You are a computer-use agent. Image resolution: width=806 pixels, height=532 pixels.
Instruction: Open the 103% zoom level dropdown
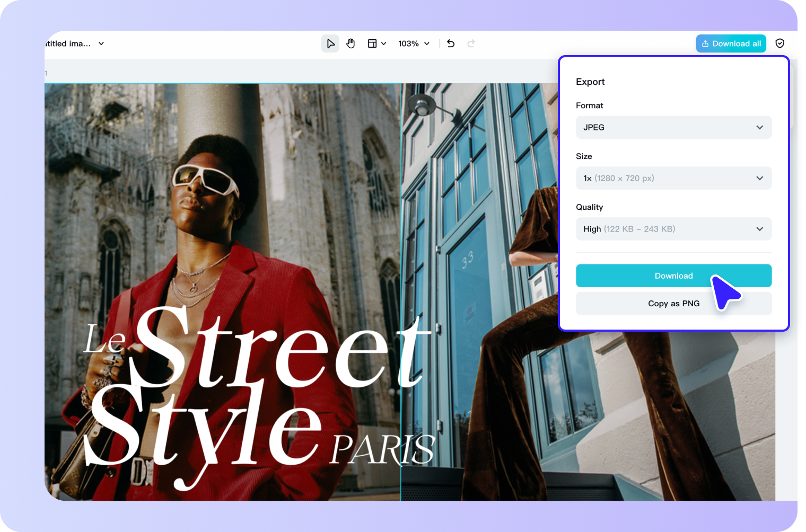tap(414, 43)
